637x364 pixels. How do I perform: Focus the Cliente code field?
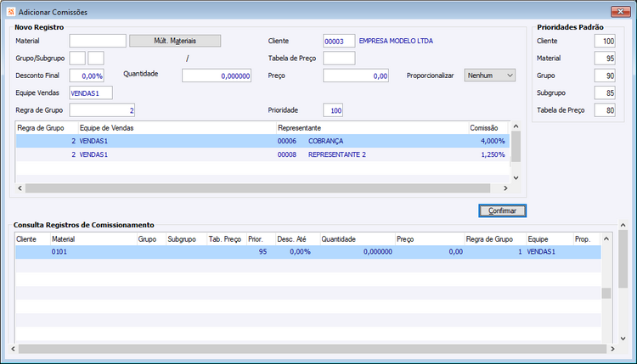(339, 41)
